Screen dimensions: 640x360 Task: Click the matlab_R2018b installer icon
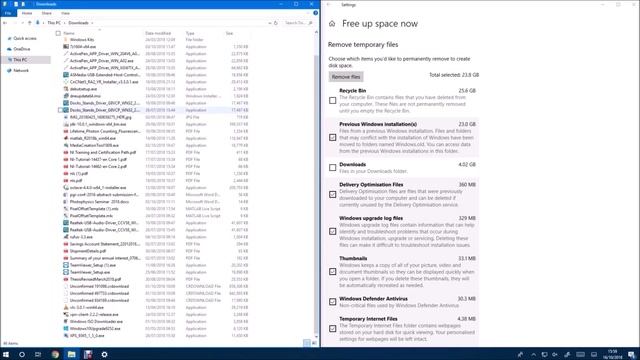coord(66,138)
